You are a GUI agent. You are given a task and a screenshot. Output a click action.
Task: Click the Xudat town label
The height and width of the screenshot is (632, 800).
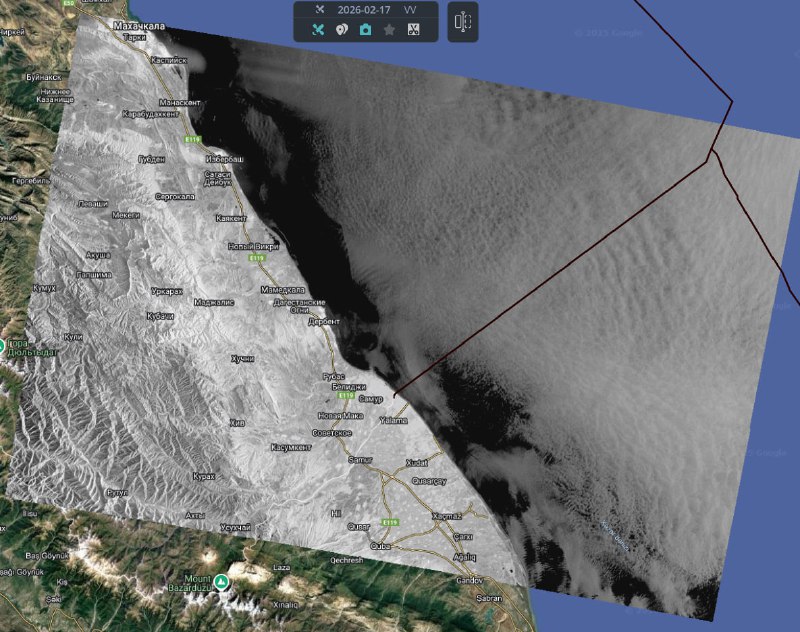(x=416, y=463)
